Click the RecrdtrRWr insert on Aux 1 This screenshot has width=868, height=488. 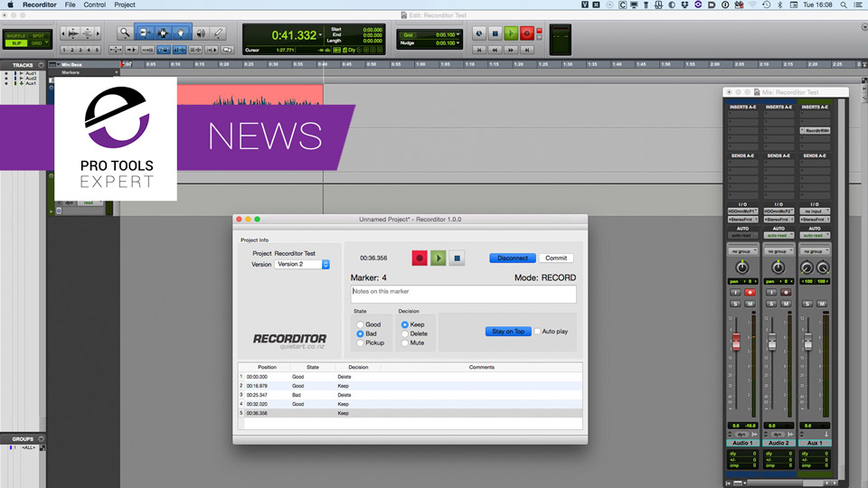click(x=815, y=130)
